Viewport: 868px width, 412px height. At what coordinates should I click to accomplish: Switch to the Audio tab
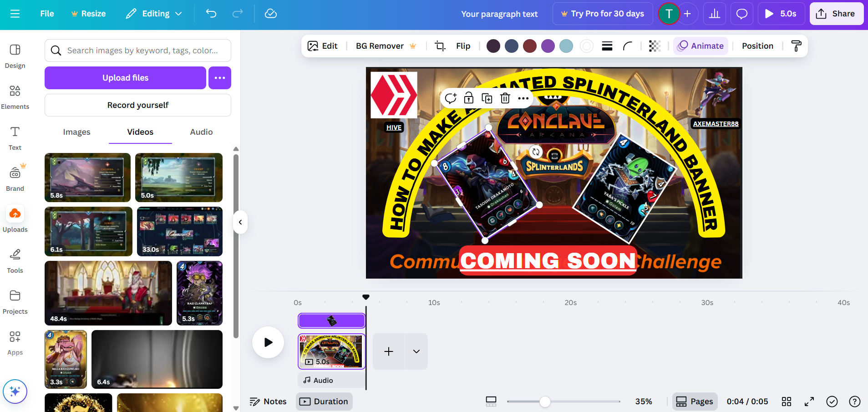[x=201, y=132]
